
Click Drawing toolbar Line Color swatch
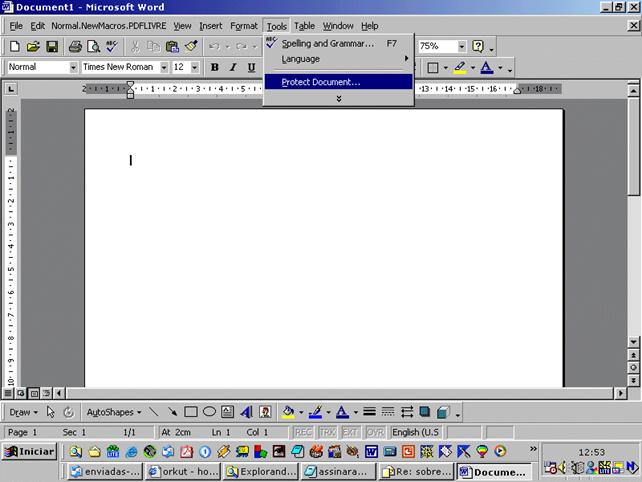point(315,412)
